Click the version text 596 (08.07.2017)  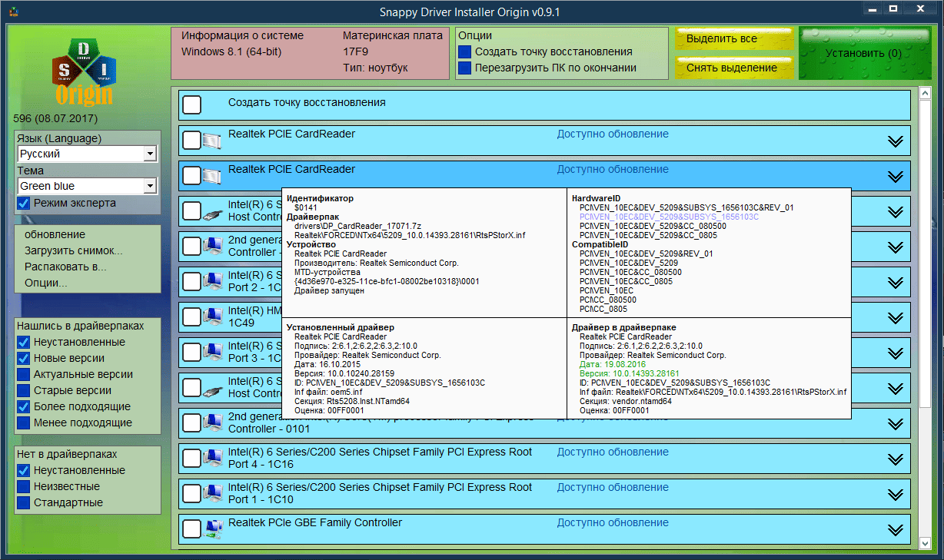pyautogui.click(x=55, y=119)
